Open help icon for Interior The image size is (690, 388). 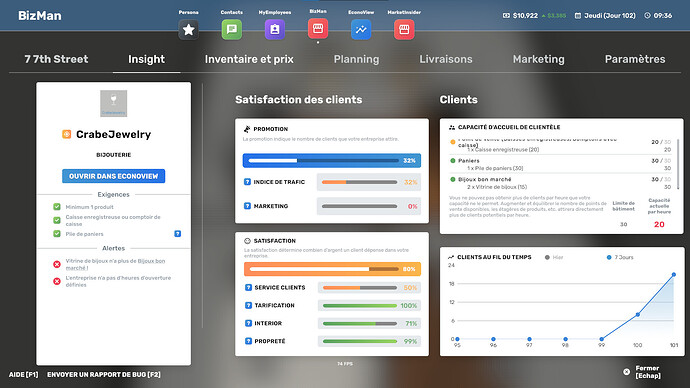point(248,323)
